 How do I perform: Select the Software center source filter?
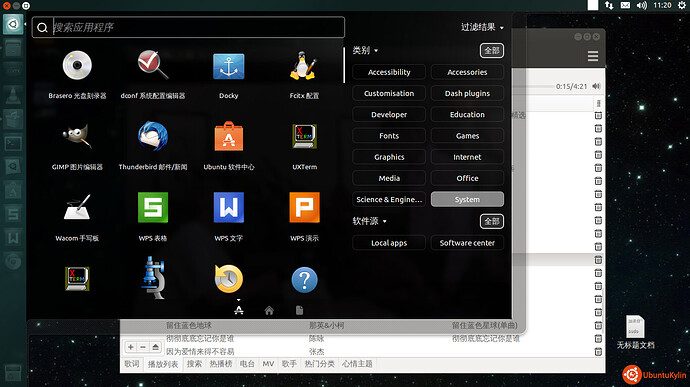pos(467,243)
